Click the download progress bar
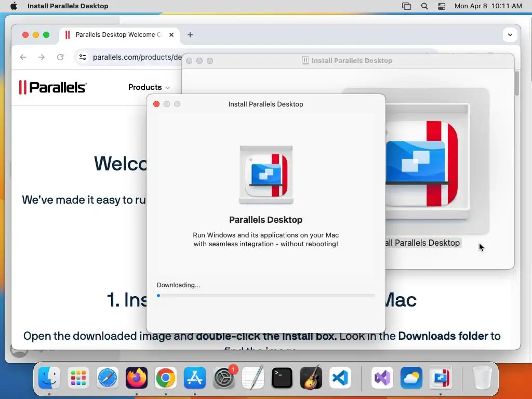532x399 pixels. (x=266, y=296)
